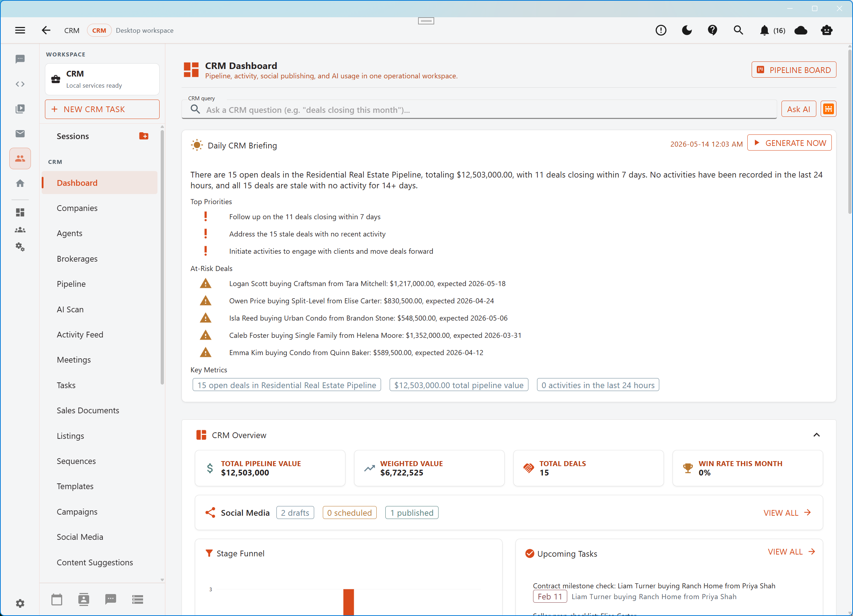Open notifications bell showing 16
853x616 pixels.
pyautogui.click(x=772, y=31)
